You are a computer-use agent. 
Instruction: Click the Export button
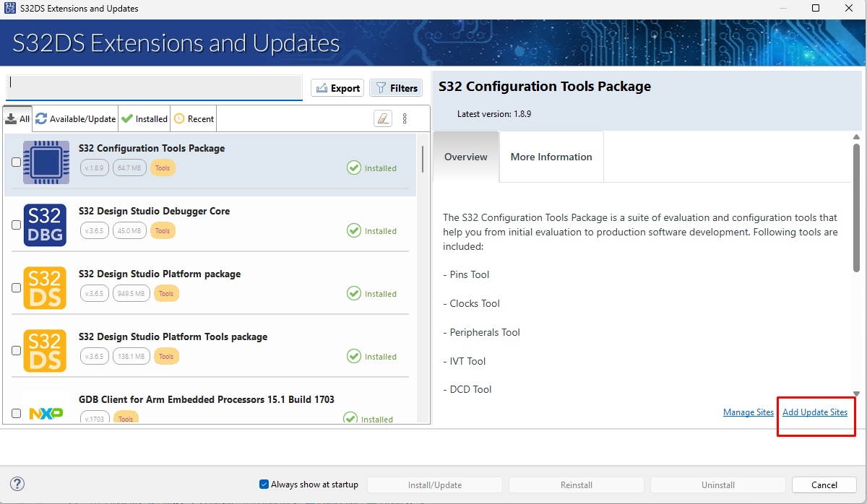(x=337, y=88)
